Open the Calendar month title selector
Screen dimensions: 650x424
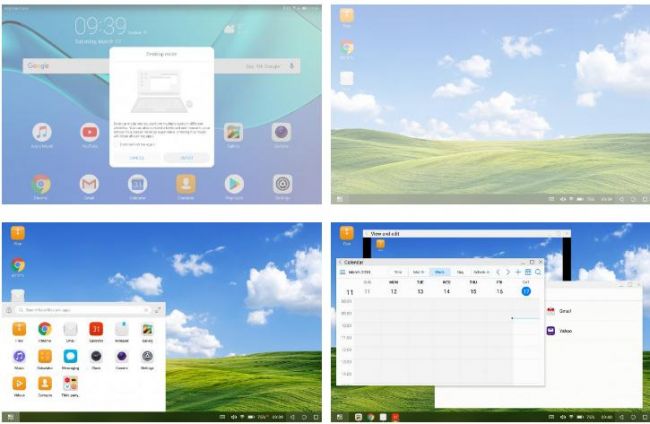358,272
